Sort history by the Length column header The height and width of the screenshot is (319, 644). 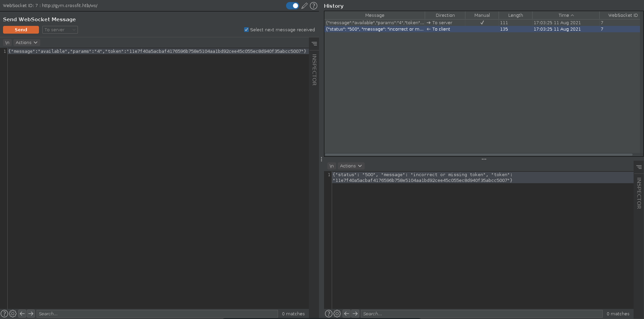pyautogui.click(x=515, y=15)
